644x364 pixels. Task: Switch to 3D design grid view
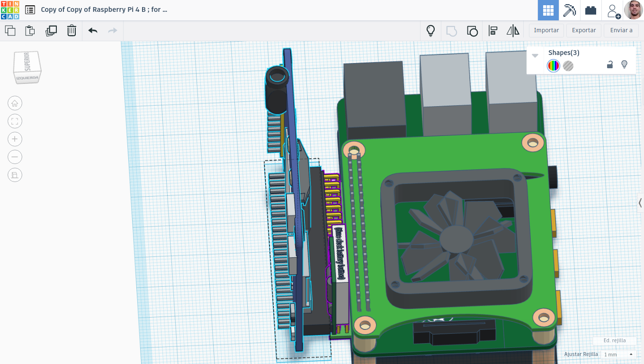click(548, 10)
